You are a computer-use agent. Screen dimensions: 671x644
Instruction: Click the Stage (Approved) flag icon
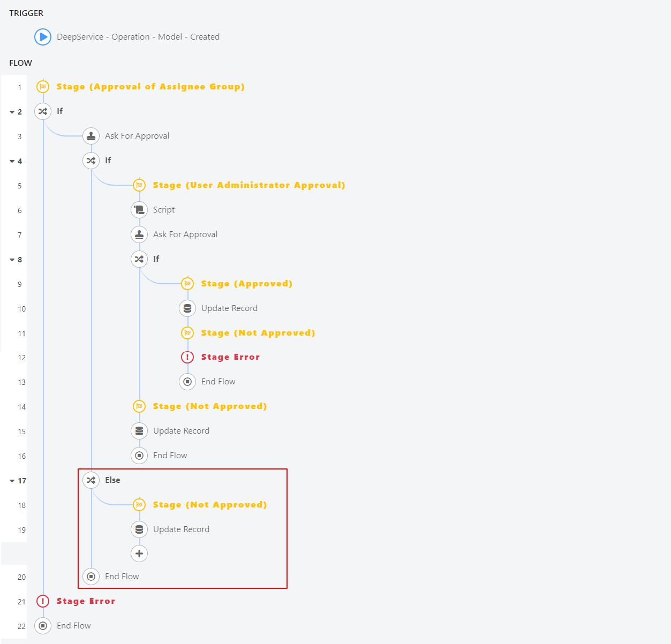click(187, 284)
